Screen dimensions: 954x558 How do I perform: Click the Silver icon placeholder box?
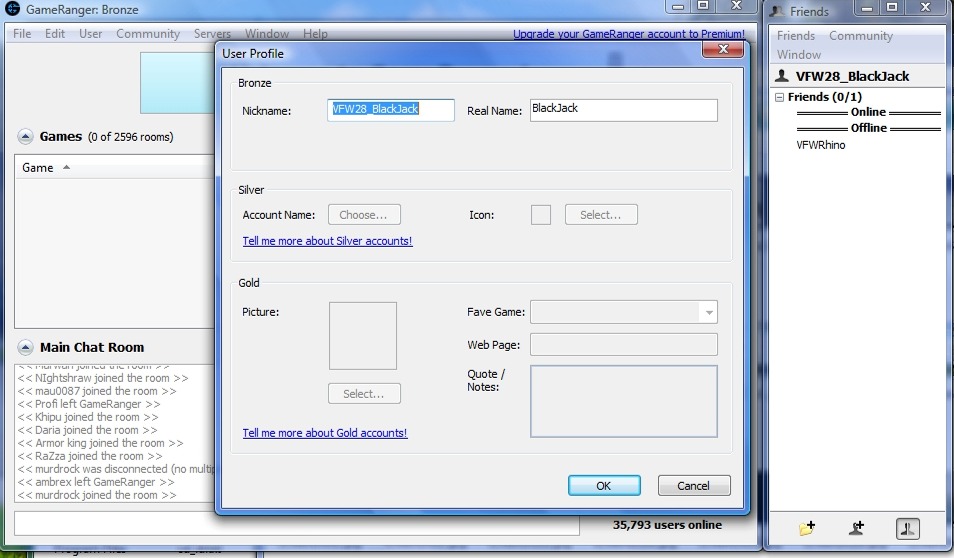(541, 215)
